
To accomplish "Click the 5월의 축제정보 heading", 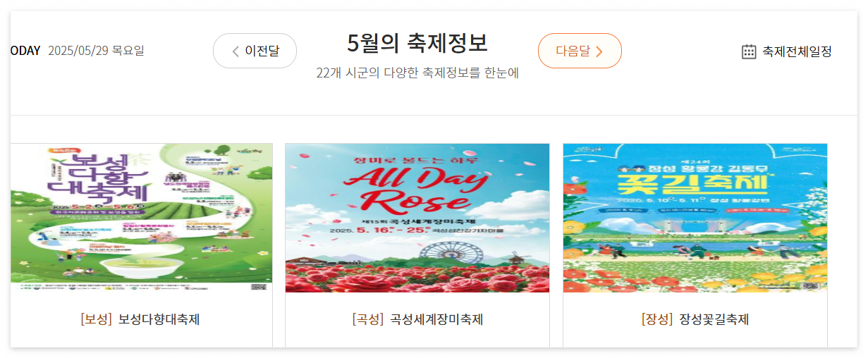I will [x=417, y=43].
